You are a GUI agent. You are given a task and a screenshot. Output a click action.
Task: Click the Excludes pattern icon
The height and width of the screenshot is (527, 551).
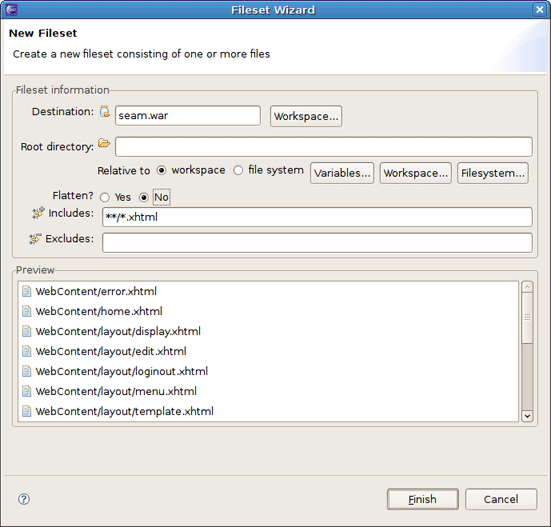tap(35, 239)
